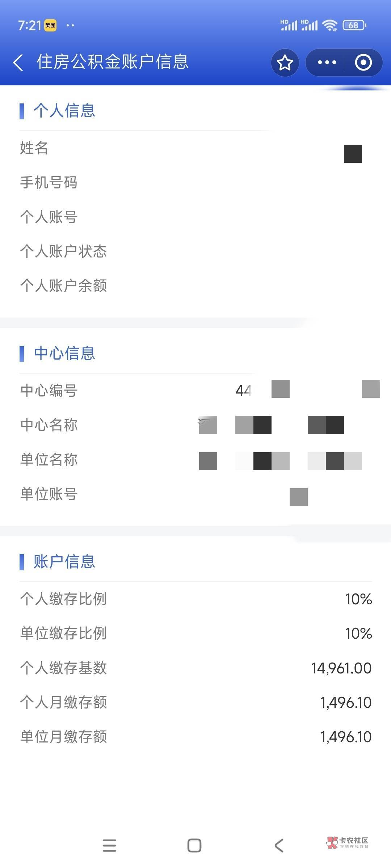This screenshot has width=391, height=868.
Task: Tap the 个人缴存基数 value 14,961.00
Action: (341, 668)
